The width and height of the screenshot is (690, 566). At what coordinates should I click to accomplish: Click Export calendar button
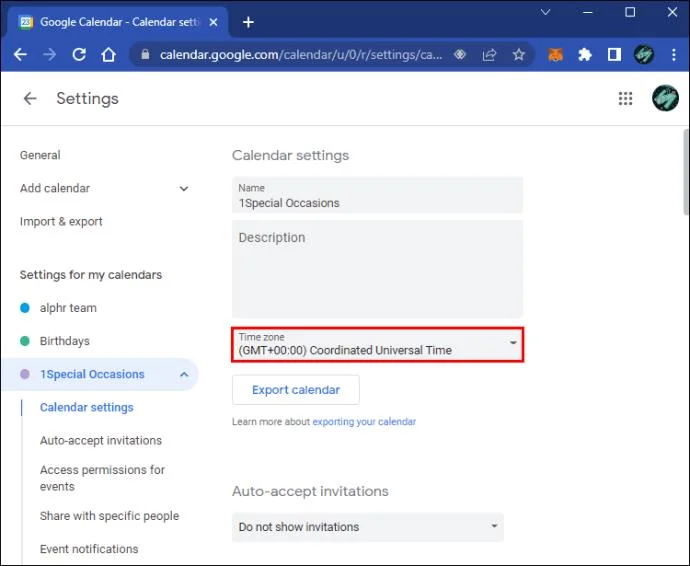(x=296, y=390)
